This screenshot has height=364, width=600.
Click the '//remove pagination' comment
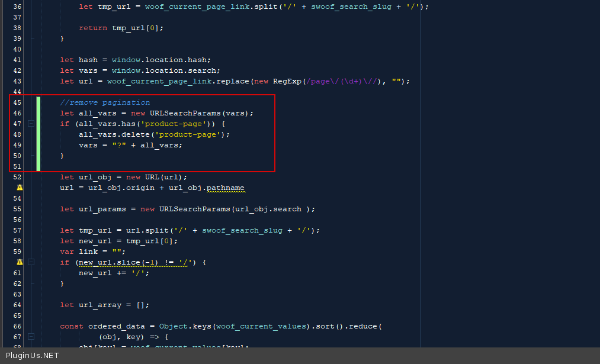pos(105,102)
